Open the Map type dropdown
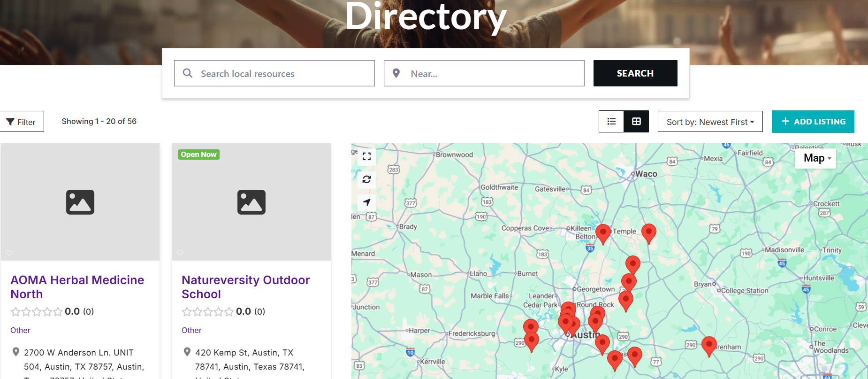Image resolution: width=868 pixels, height=379 pixels. click(816, 158)
